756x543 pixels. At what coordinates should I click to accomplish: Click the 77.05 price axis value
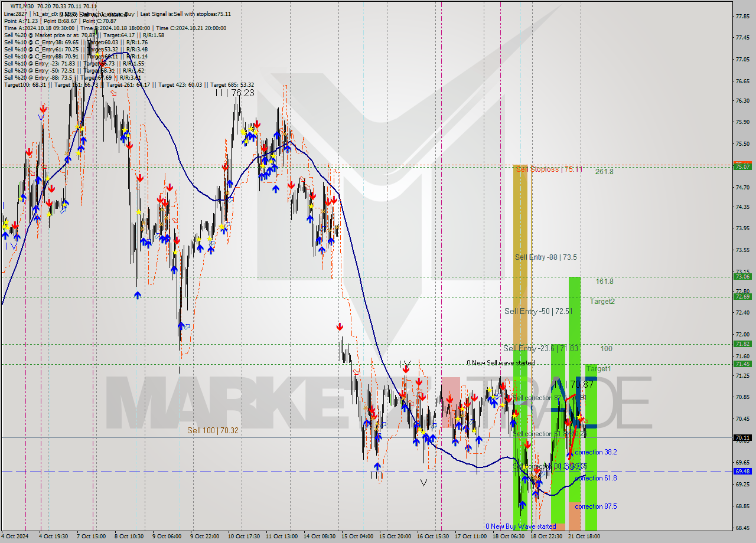click(x=743, y=59)
